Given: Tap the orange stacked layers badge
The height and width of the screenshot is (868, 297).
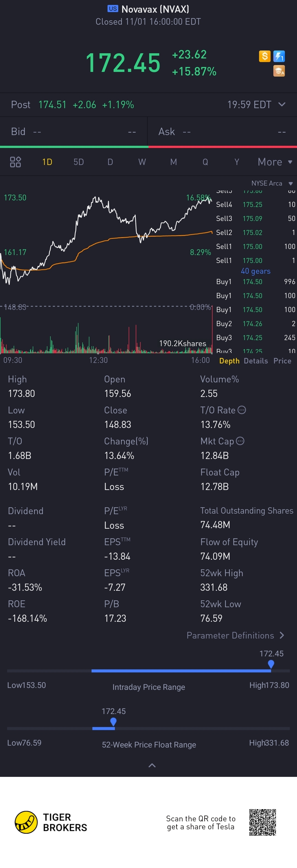Looking at the screenshot, I should [x=279, y=71].
